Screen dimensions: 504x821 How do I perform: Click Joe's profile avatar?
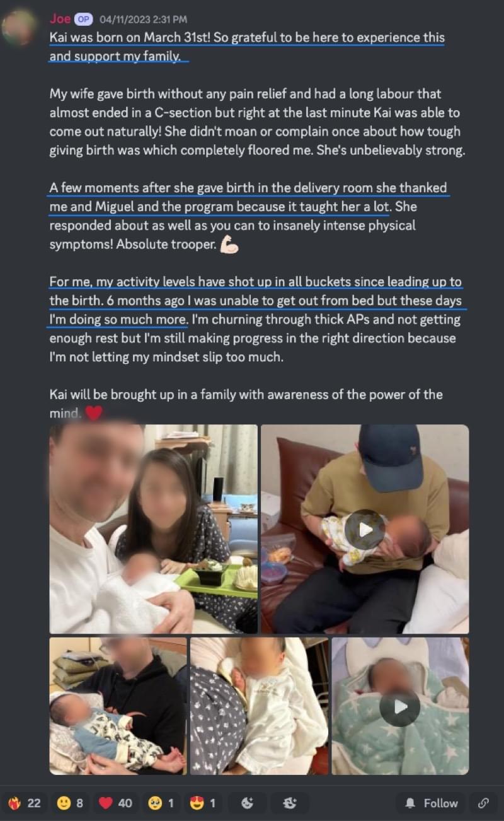(18, 27)
